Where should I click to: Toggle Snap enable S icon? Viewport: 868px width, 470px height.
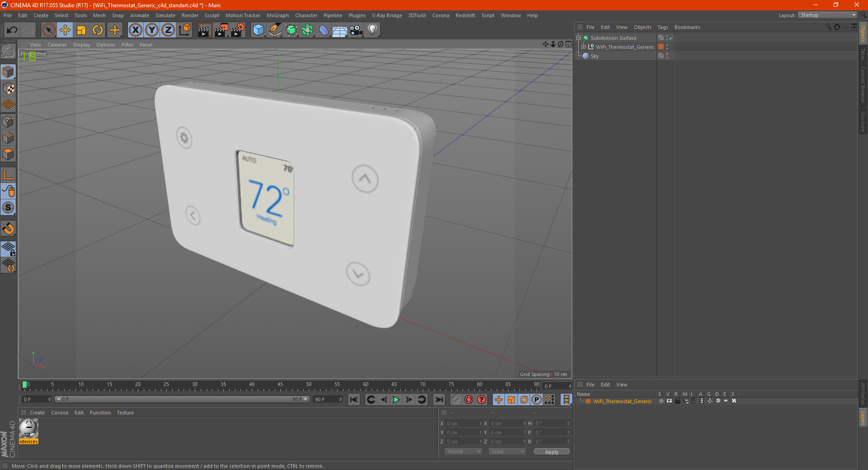8,207
